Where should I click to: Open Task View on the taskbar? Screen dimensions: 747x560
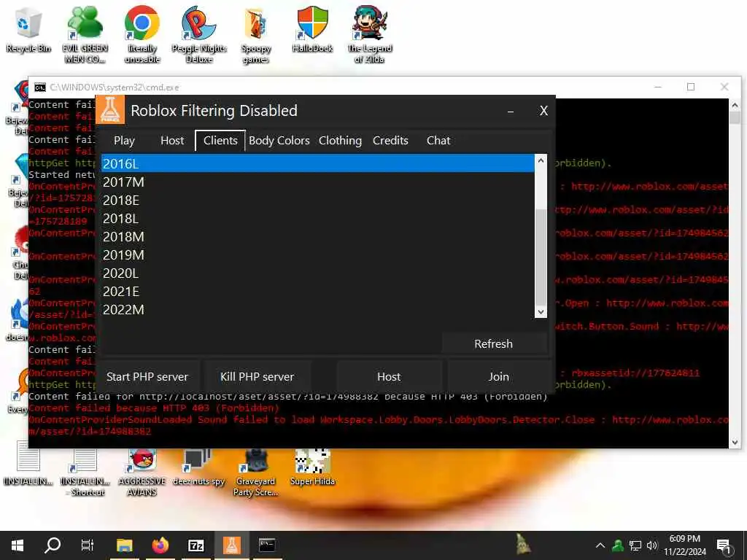88,545
